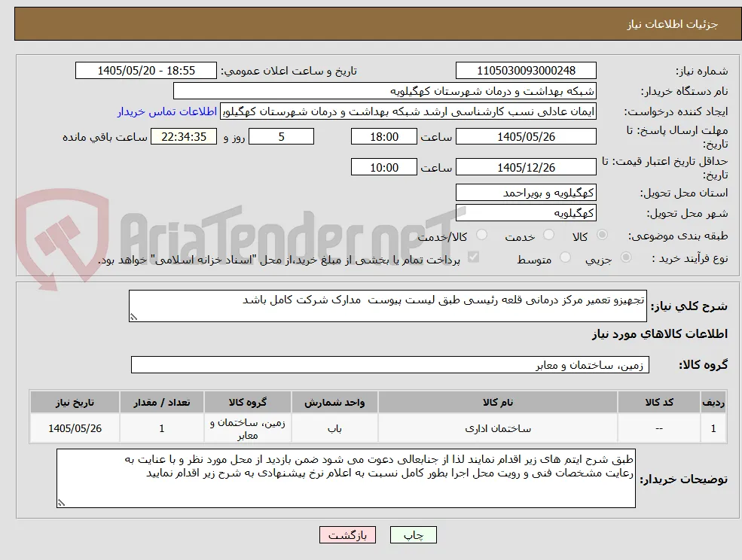Click the buyer organization name field

point(385,91)
